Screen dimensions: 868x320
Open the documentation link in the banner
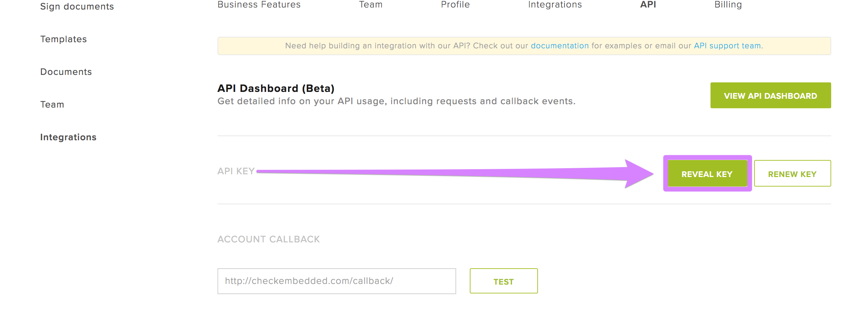(x=559, y=46)
